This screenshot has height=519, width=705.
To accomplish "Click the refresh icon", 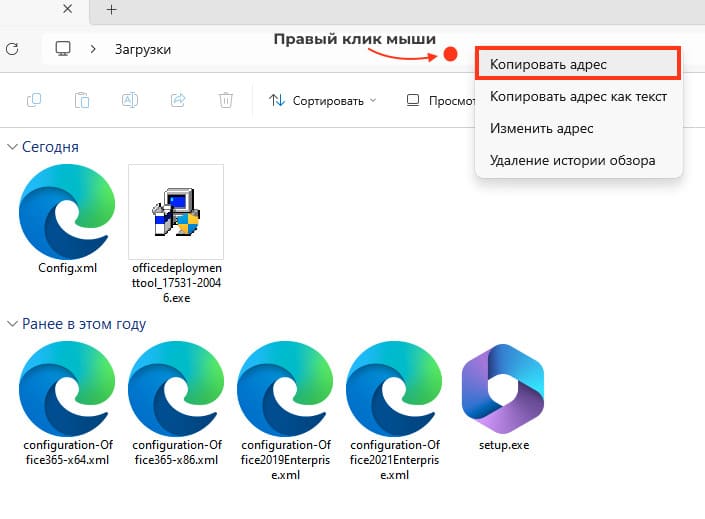I will pos(12,49).
